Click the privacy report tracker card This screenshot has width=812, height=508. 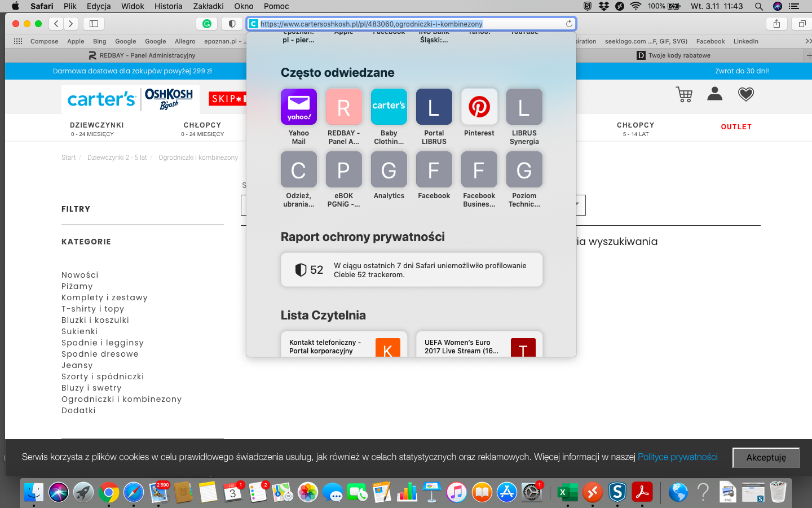click(x=412, y=270)
